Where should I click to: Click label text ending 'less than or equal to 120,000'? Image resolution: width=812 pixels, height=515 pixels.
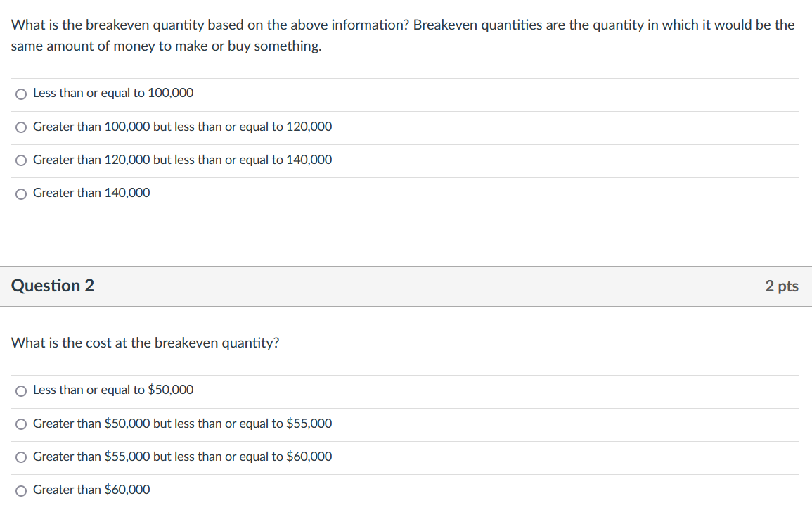click(x=183, y=127)
